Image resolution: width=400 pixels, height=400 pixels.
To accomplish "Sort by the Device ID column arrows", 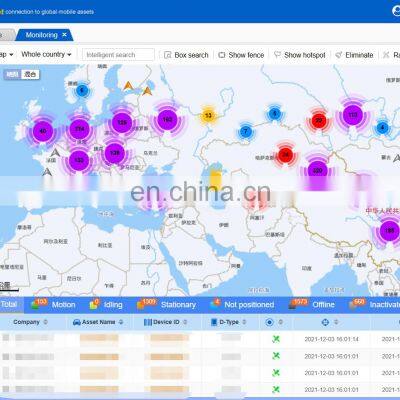I will click(185, 322).
